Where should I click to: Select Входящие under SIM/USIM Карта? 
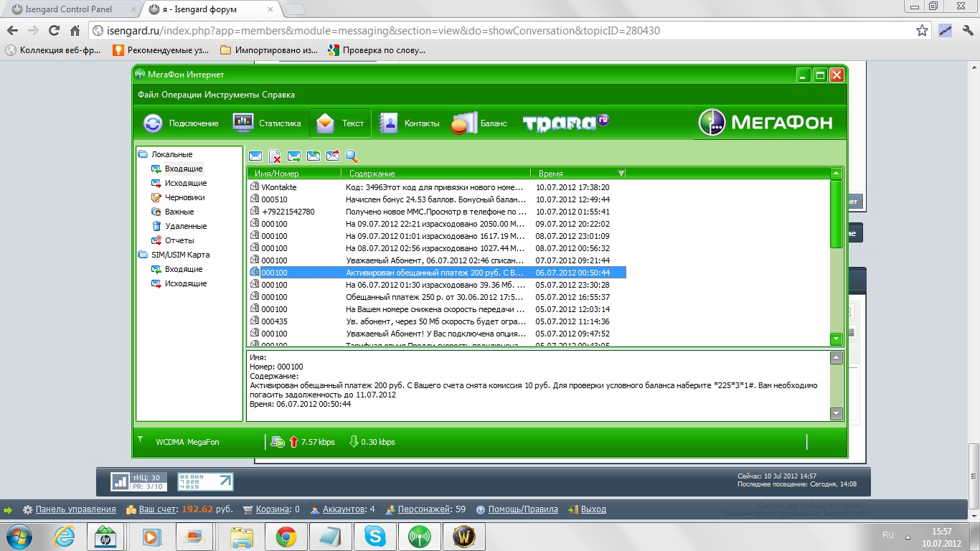[184, 269]
